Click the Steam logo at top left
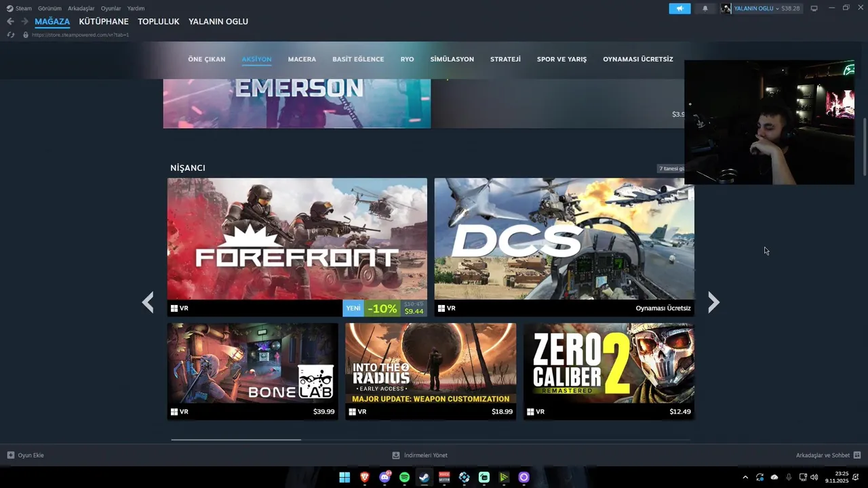868x488 pixels. coord(9,8)
